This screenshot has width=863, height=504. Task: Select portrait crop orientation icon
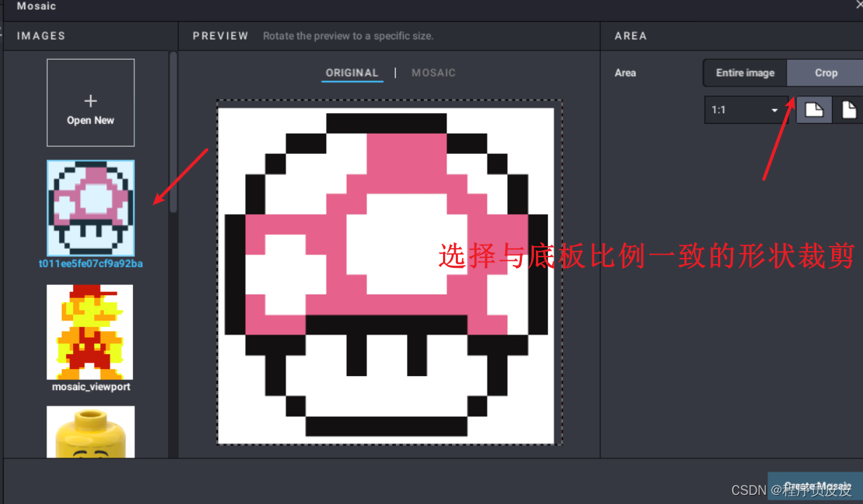click(848, 110)
